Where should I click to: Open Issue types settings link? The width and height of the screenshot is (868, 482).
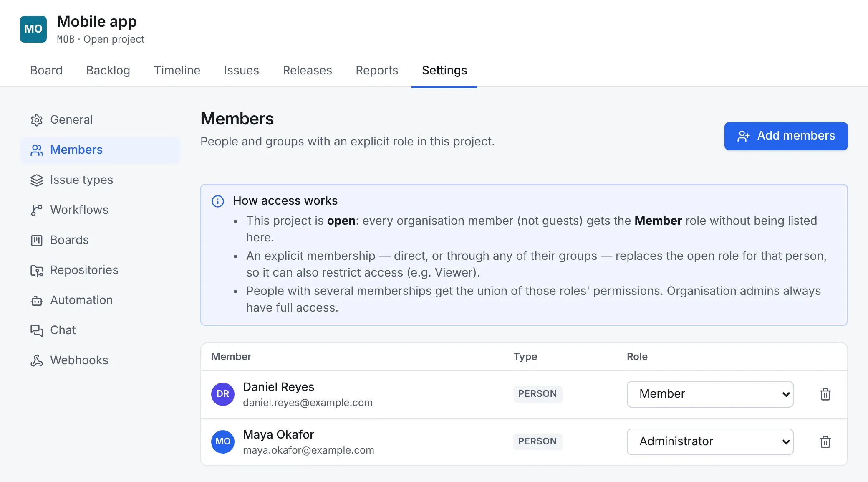(100, 180)
